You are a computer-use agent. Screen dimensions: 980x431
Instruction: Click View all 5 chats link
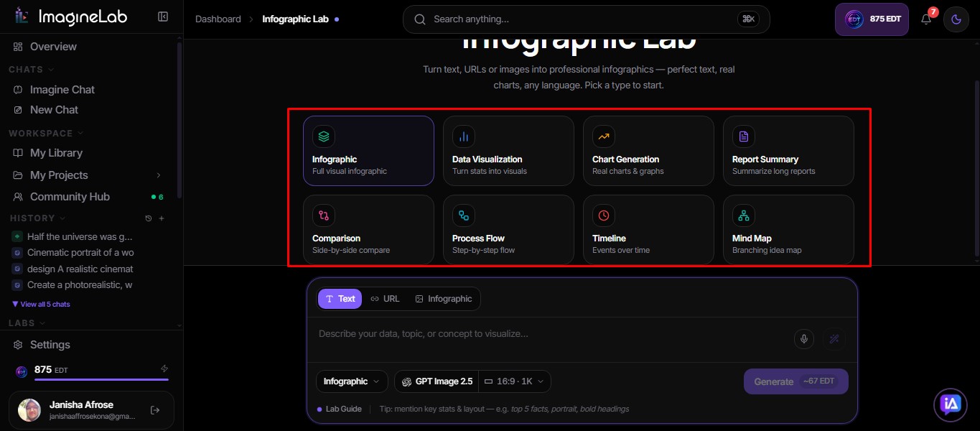pyautogui.click(x=41, y=305)
